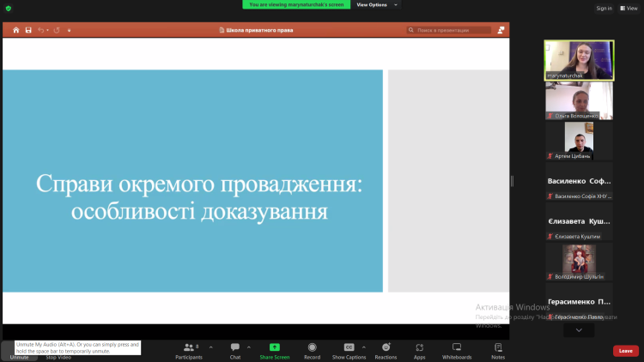Toggle Stop Video camera button

tap(58, 356)
